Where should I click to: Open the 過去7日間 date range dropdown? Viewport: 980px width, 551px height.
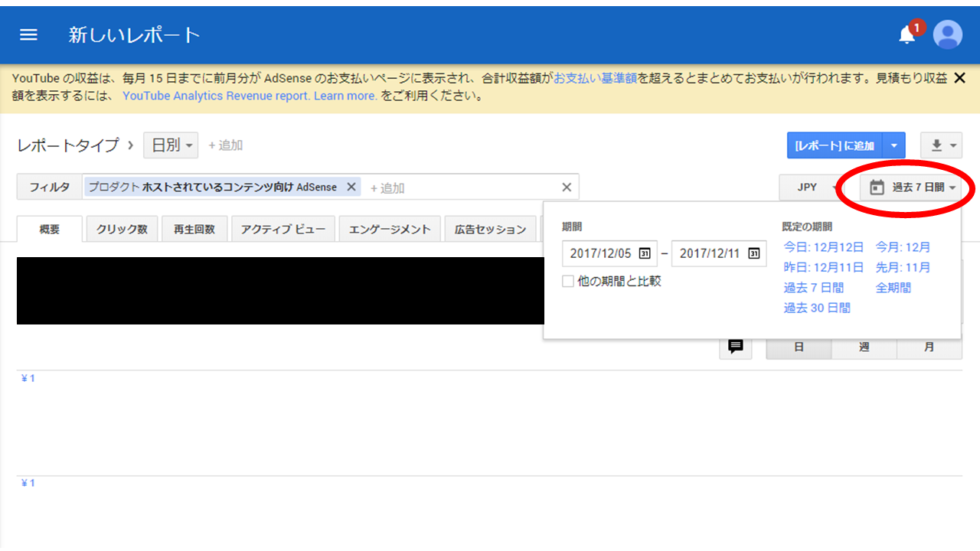point(912,187)
